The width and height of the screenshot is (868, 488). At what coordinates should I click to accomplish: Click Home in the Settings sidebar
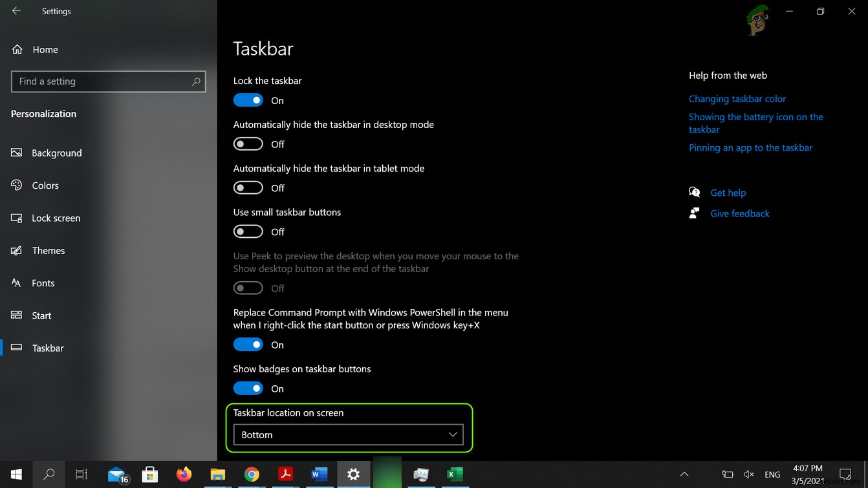(x=45, y=49)
